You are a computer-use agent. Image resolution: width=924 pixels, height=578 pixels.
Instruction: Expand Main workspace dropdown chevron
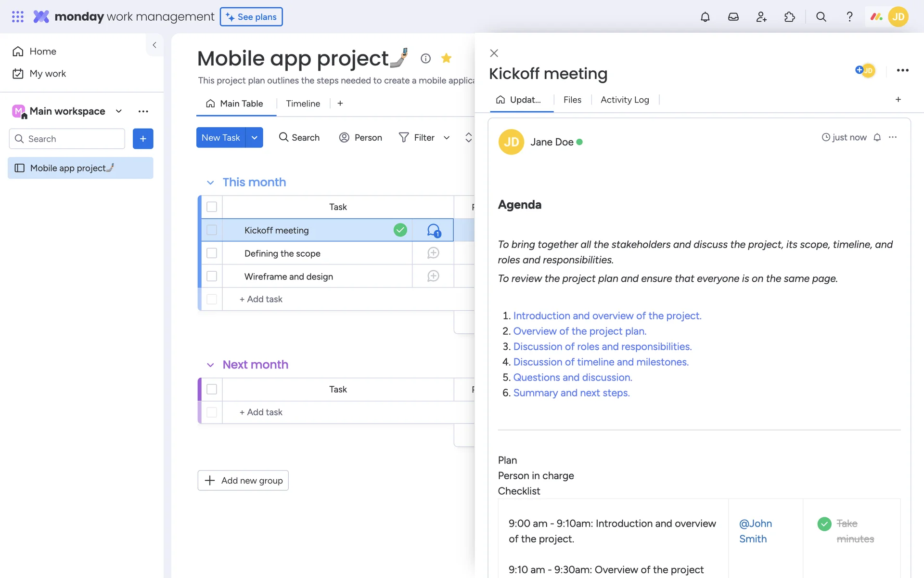click(x=119, y=111)
